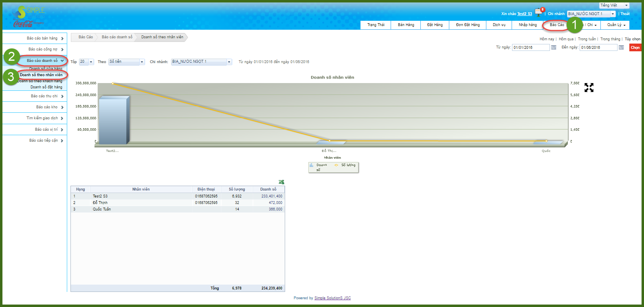
Task: Open the calendar picker for Từ ngày
Action: (554, 48)
